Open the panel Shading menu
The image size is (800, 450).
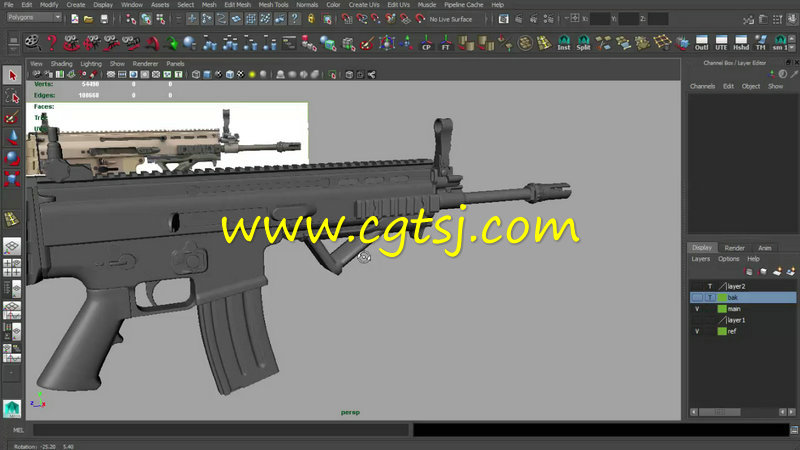[62, 64]
